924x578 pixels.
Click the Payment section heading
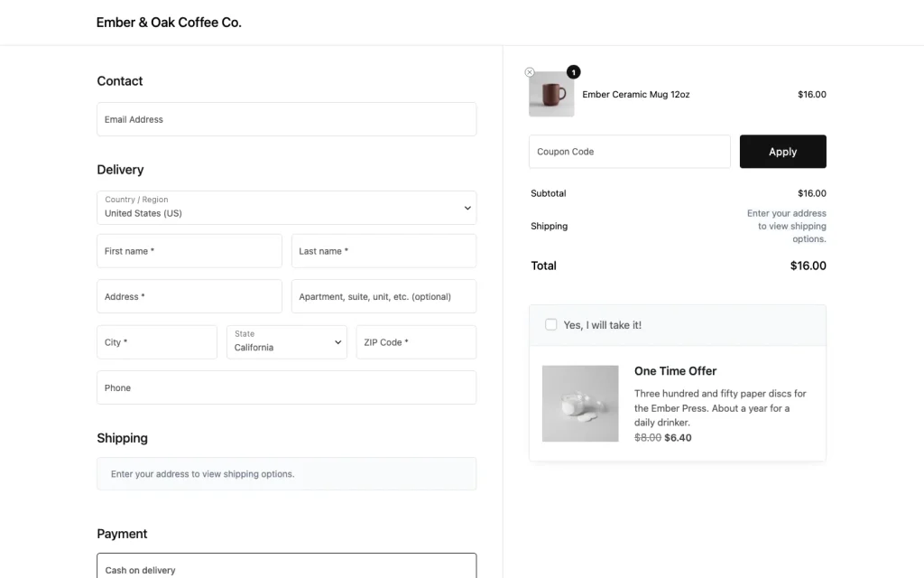tap(122, 534)
